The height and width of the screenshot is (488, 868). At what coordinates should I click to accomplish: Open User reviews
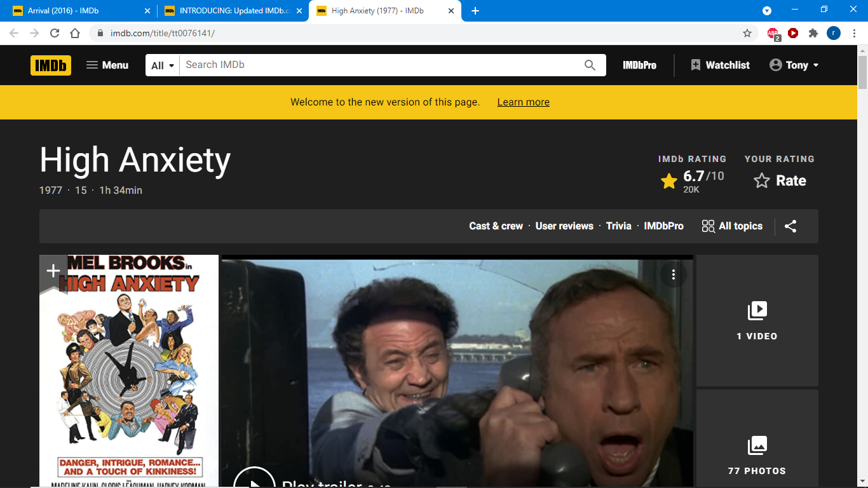(564, 226)
